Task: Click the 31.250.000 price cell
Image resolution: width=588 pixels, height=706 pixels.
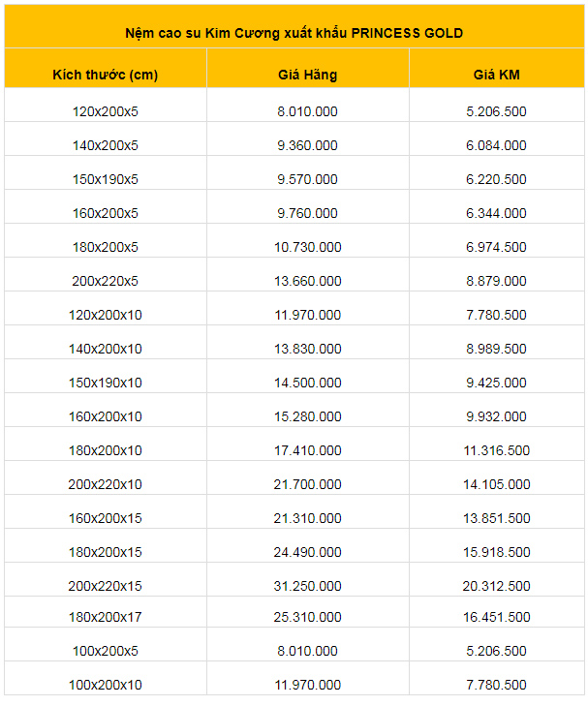Action: (307, 586)
